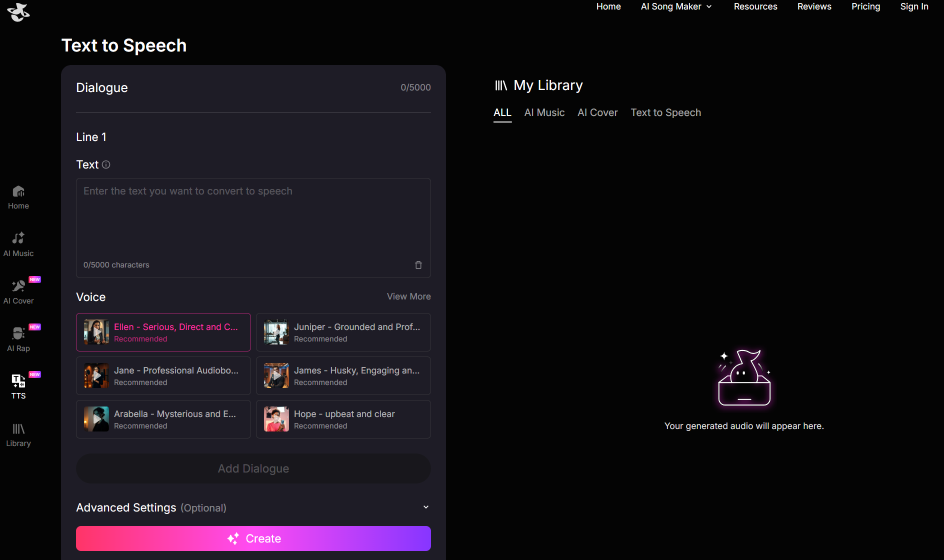
Task: Pick the Hope upbeat and clear voice
Action: [343, 419]
